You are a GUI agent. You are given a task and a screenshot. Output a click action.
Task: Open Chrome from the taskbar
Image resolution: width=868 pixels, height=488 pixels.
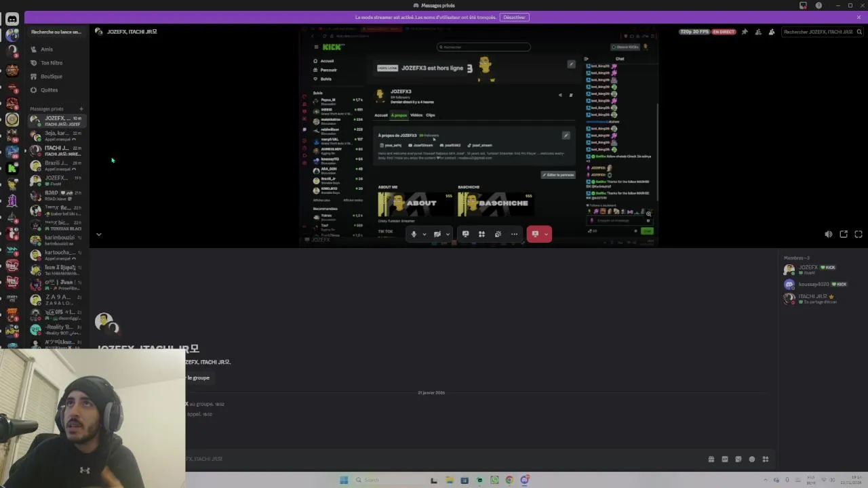(509, 480)
